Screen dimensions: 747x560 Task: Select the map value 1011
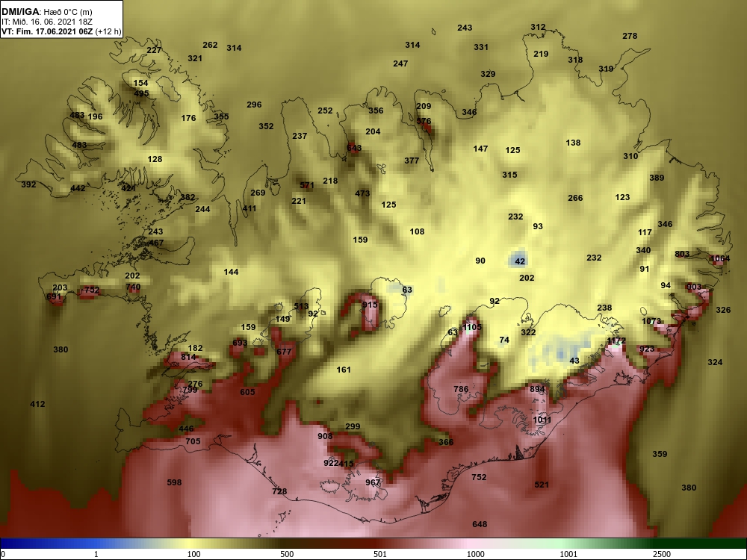coord(542,420)
